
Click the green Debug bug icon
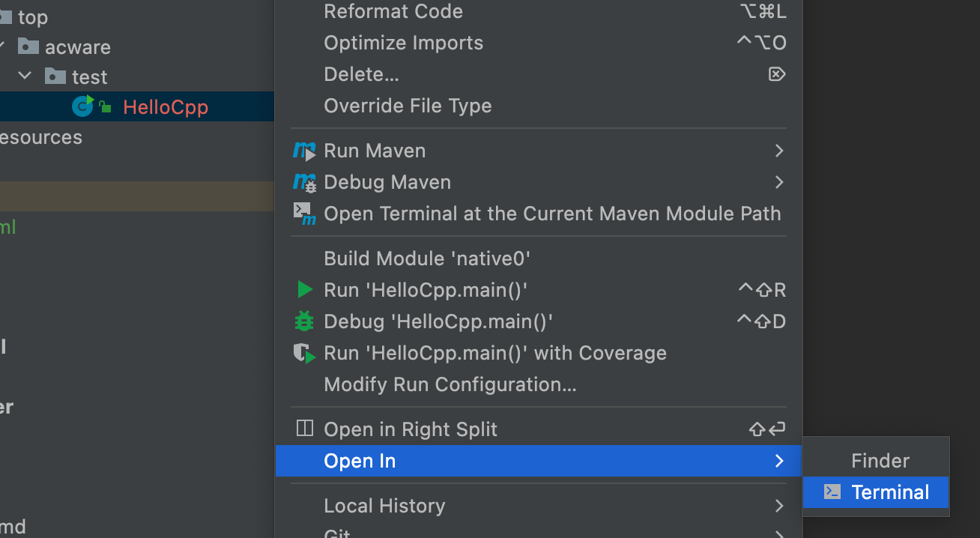(304, 321)
